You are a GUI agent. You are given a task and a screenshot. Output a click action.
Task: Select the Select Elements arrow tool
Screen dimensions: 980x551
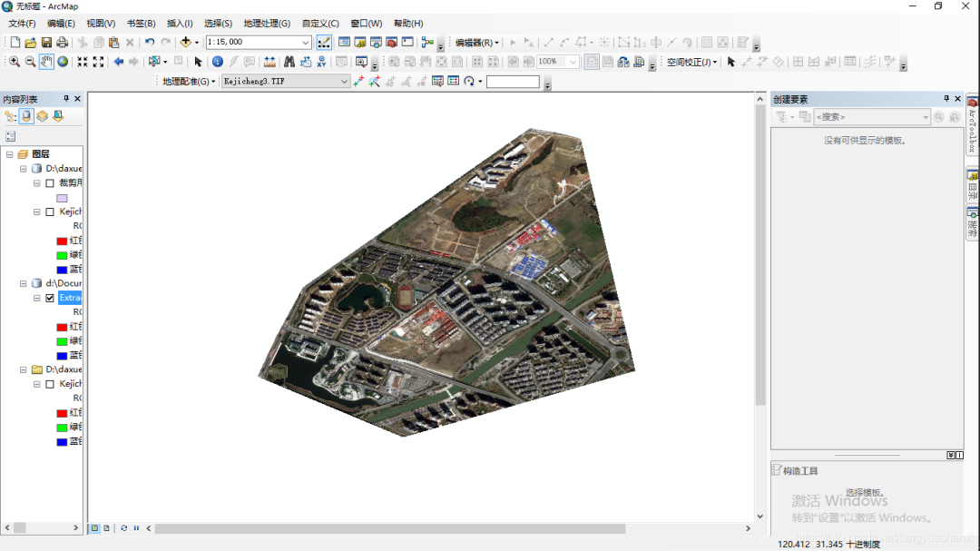198,62
